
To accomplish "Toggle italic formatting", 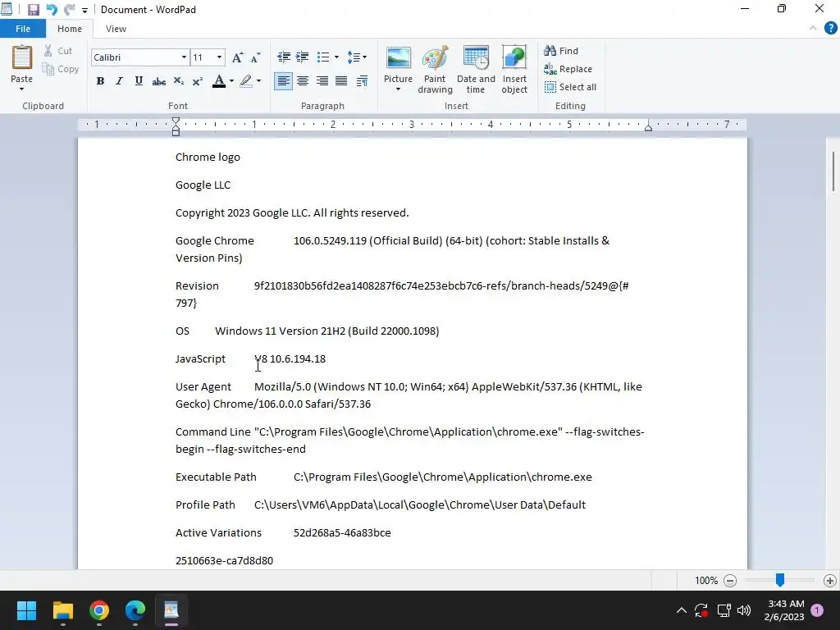I will [119, 81].
